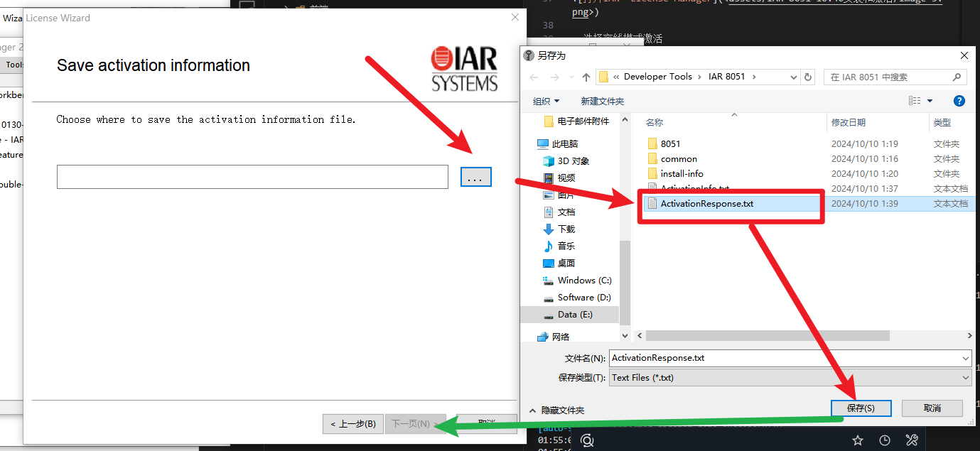The width and height of the screenshot is (980, 451).
Task: Open the 组织 organize menu
Action: 546,102
